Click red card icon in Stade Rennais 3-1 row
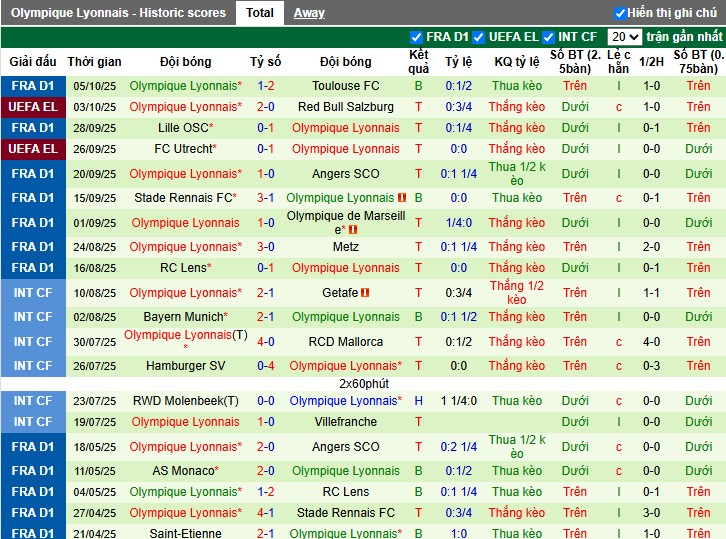Screen dimensions: 726x539 tap(402, 198)
